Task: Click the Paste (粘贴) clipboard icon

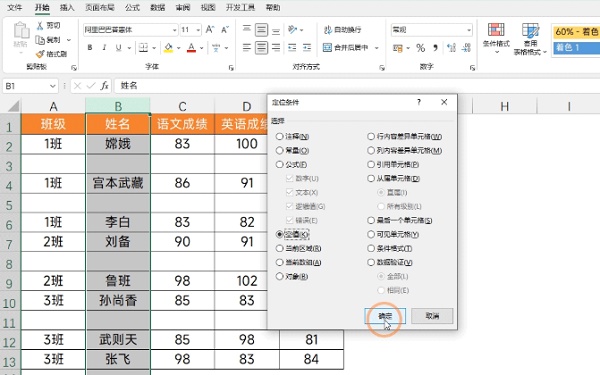Action: [21, 31]
